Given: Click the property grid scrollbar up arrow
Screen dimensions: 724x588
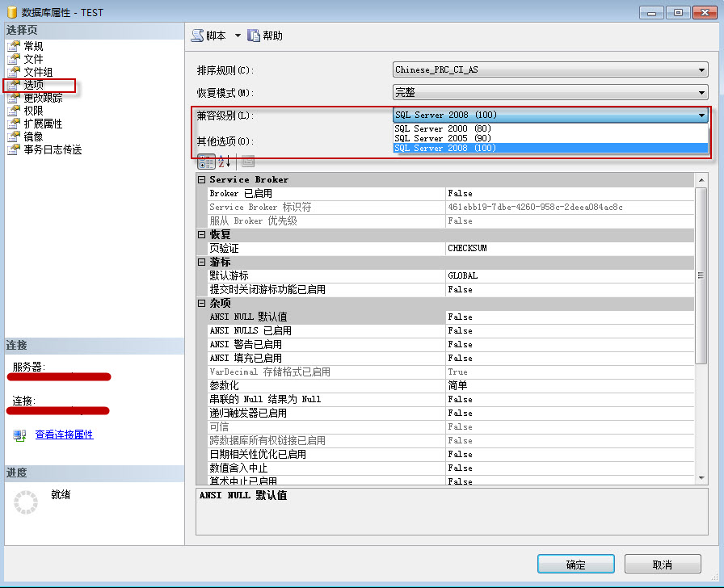Looking at the screenshot, I should [x=701, y=180].
